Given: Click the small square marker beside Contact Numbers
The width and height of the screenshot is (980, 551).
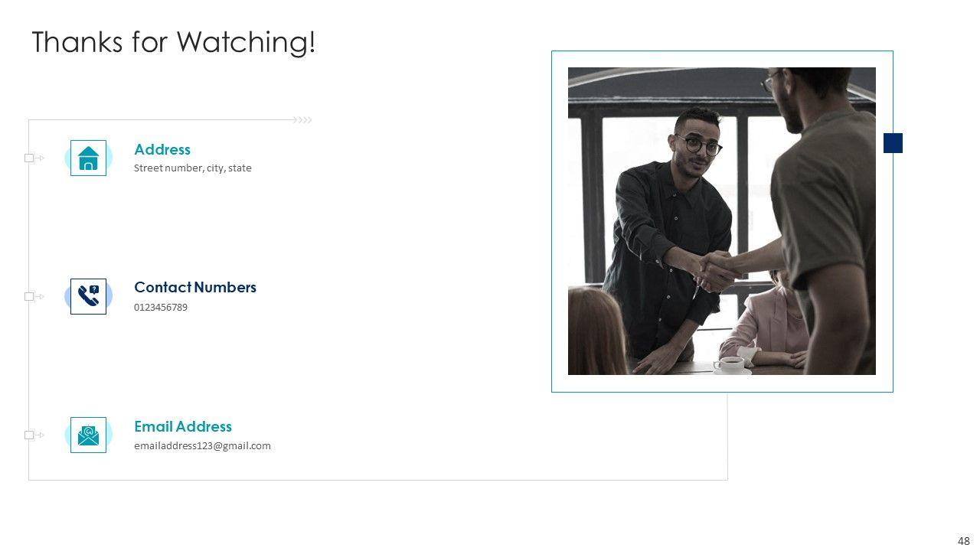Looking at the screenshot, I should (29, 296).
